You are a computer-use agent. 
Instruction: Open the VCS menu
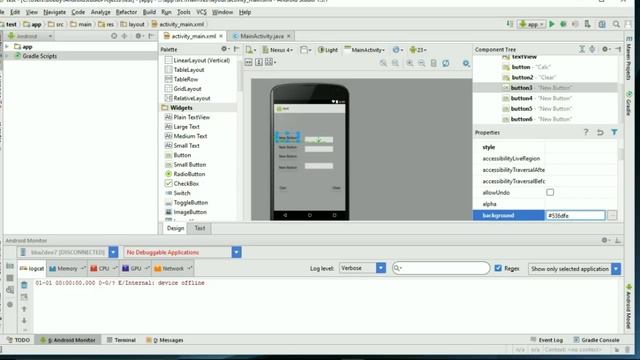pyautogui.click(x=201, y=12)
